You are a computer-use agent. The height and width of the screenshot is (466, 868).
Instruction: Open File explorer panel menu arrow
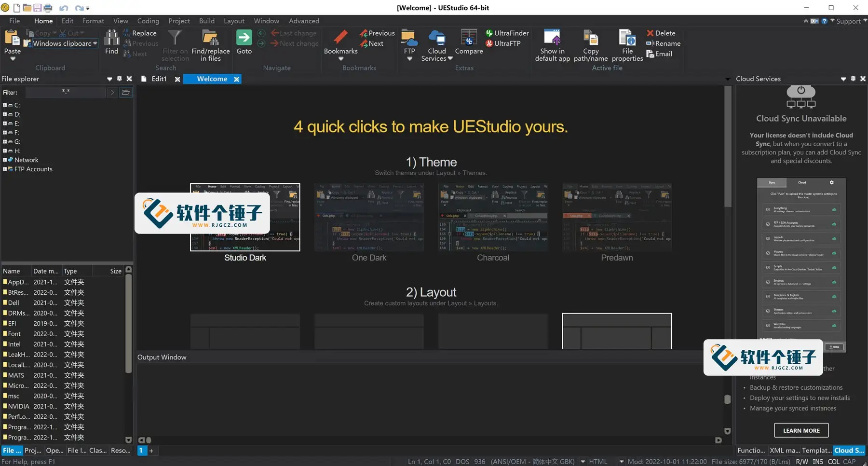pos(109,79)
